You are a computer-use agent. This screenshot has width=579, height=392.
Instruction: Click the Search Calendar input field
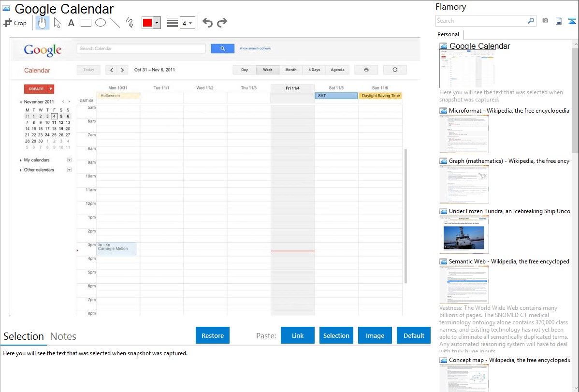click(x=141, y=48)
